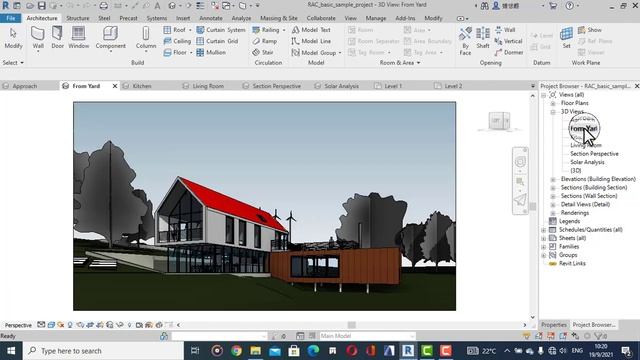
Task: Choose the Mullion tool
Action: pos(211,53)
